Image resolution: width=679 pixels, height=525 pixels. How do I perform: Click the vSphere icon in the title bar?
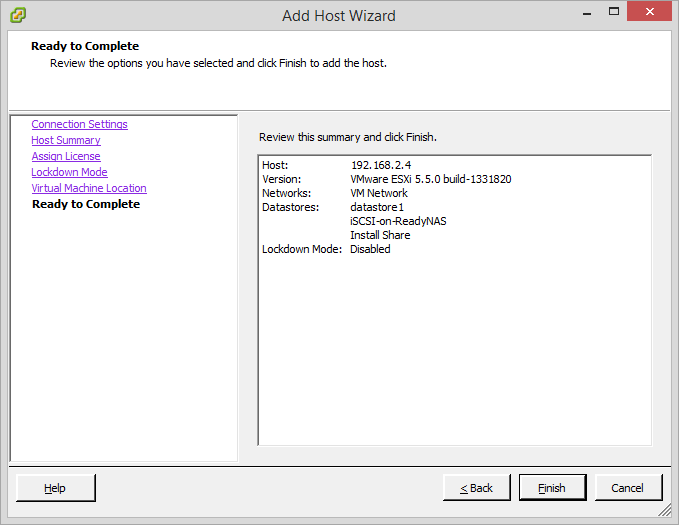click(18, 15)
